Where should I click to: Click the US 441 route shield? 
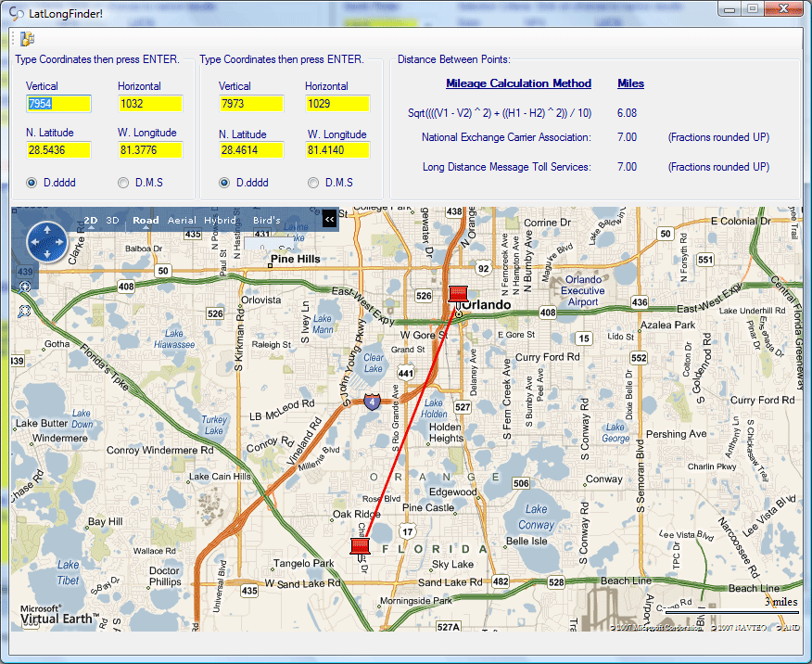[406, 373]
